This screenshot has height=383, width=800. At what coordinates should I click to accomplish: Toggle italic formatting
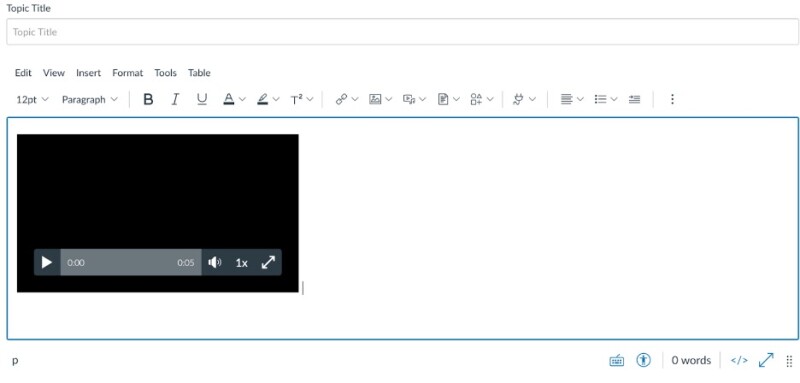pyautogui.click(x=175, y=99)
